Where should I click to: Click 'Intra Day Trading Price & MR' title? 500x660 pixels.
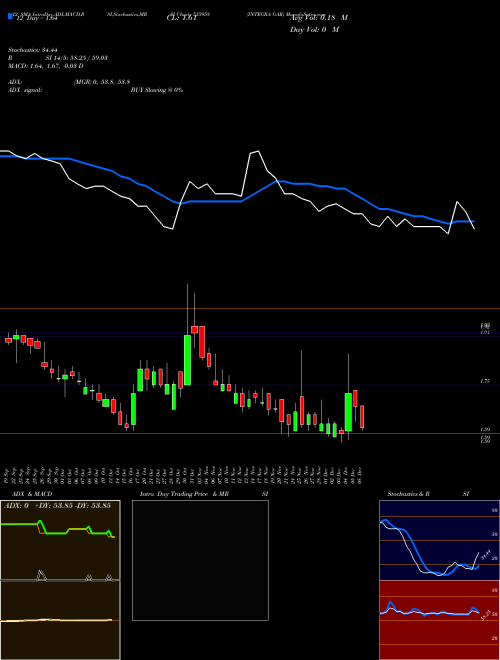(184, 494)
